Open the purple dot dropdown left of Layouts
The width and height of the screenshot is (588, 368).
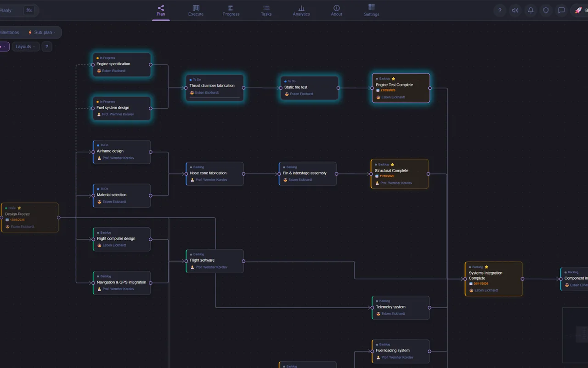(4, 46)
